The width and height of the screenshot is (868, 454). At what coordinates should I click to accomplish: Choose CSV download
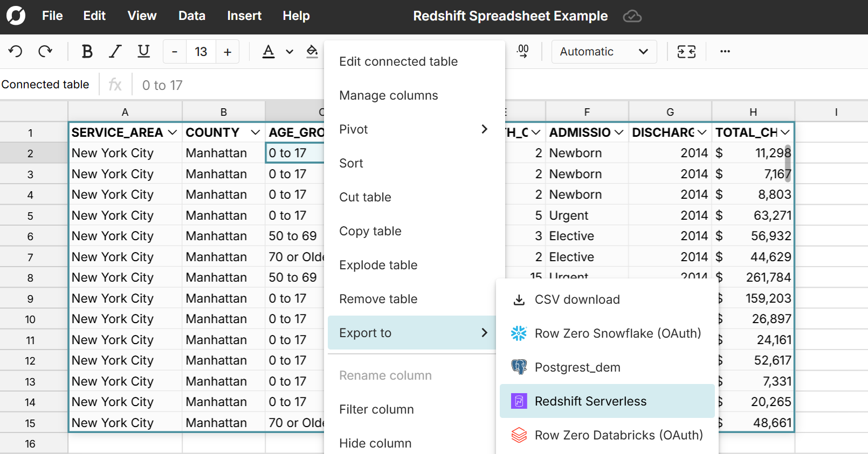pyautogui.click(x=577, y=299)
